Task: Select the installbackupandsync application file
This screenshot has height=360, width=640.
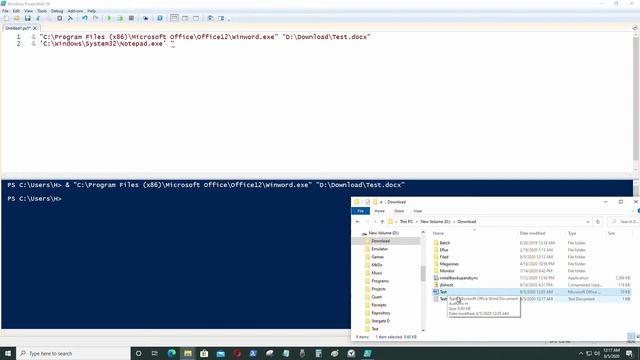Action: (x=459, y=278)
